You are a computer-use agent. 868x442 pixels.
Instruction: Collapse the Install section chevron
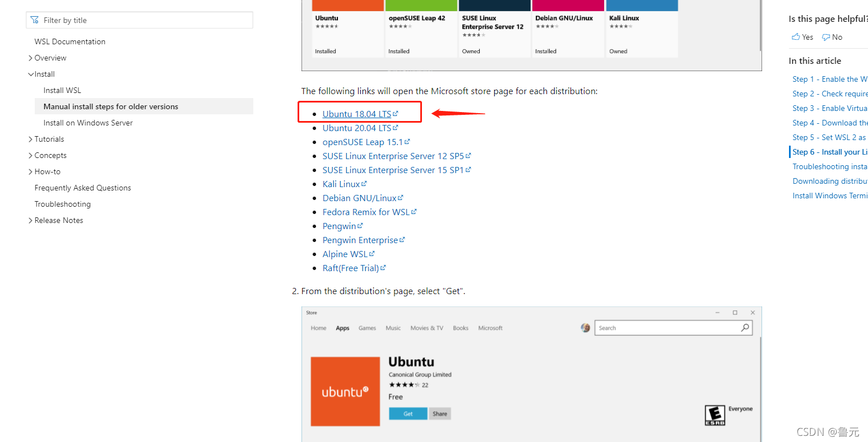click(30, 74)
